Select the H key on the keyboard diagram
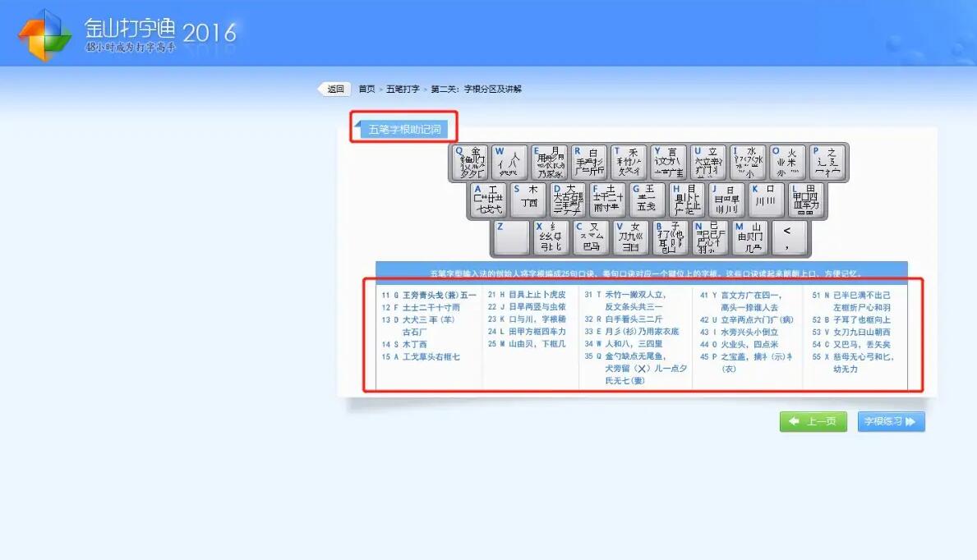This screenshot has width=977, height=560. pyautogui.click(x=687, y=200)
